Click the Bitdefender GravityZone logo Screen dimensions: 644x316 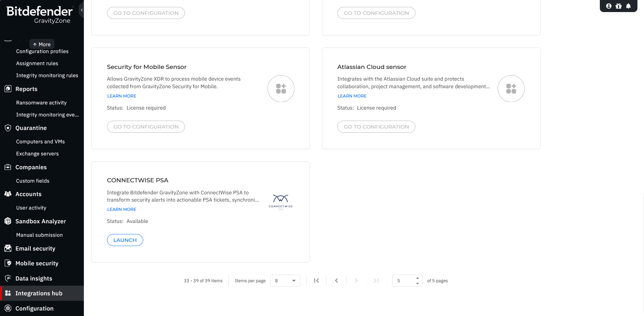pos(40,15)
